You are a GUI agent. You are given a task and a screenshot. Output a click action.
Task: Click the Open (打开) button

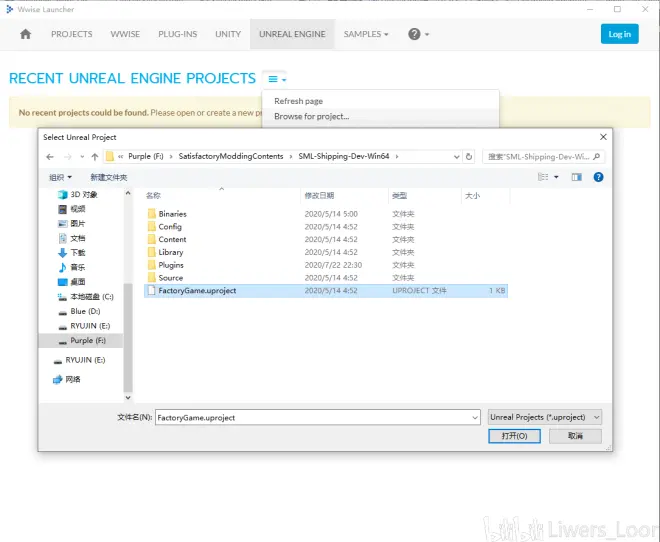pyautogui.click(x=514, y=436)
